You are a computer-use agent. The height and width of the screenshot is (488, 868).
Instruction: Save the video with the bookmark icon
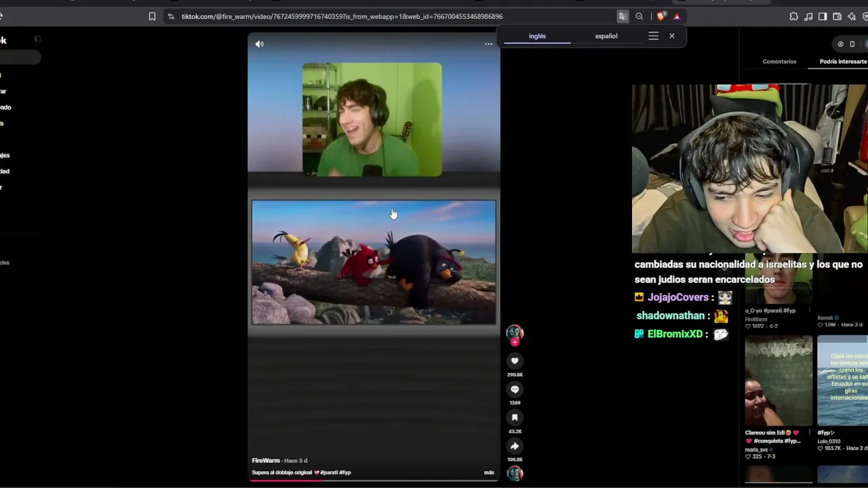[515, 418]
